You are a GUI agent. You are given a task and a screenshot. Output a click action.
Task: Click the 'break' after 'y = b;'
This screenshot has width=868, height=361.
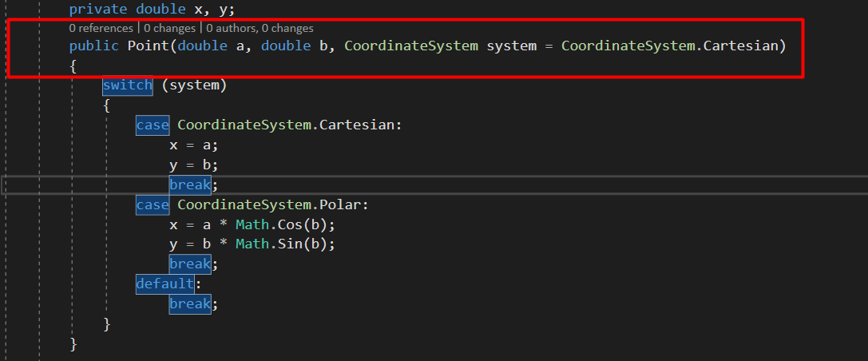[190, 184]
